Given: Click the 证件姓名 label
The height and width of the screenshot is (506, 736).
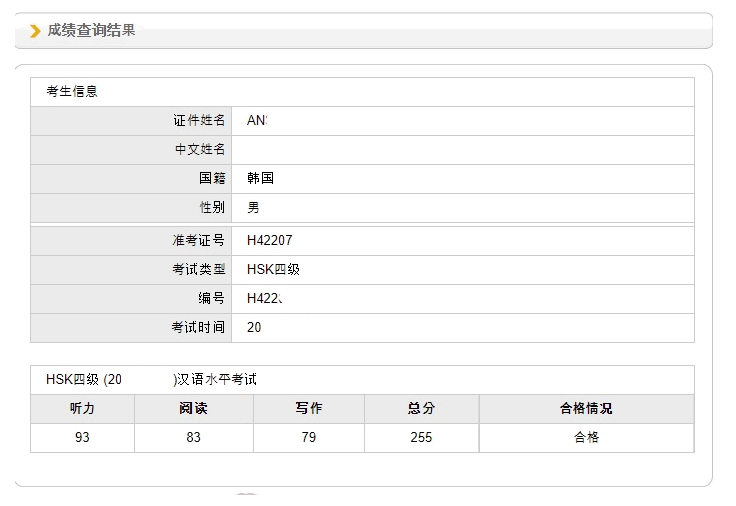Looking at the screenshot, I should pos(199,121).
